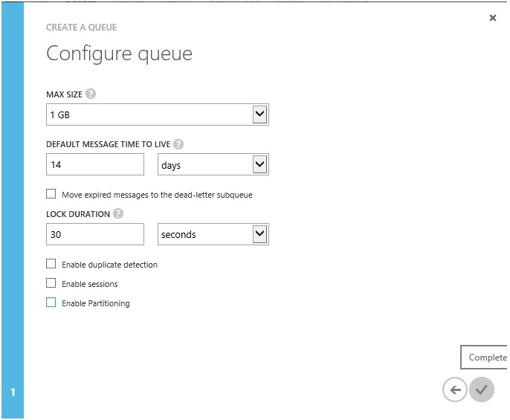510x420 pixels.
Task: Focus the time to live value field (14)
Action: 95,164
